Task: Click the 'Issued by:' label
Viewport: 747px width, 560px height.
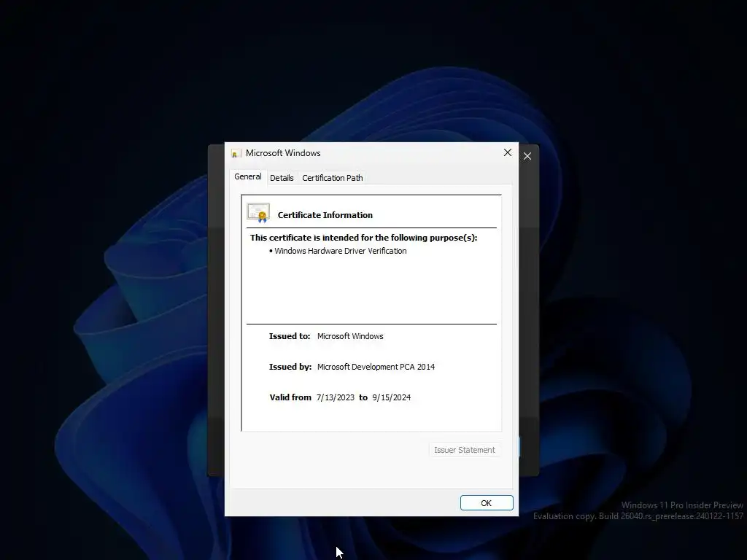Action: pyautogui.click(x=290, y=367)
